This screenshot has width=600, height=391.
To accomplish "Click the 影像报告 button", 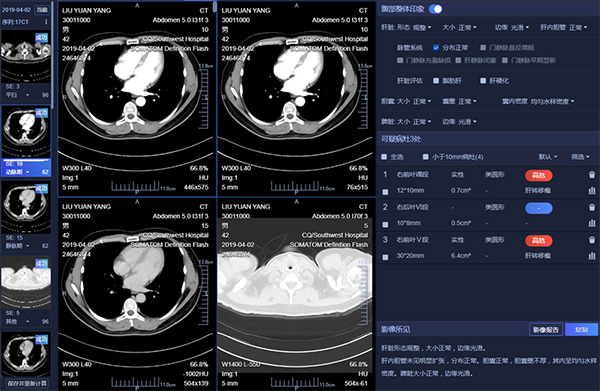I will point(546,329).
